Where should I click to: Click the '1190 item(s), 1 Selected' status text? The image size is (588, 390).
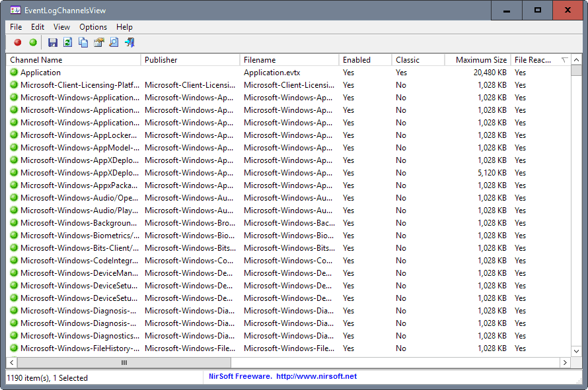click(48, 378)
